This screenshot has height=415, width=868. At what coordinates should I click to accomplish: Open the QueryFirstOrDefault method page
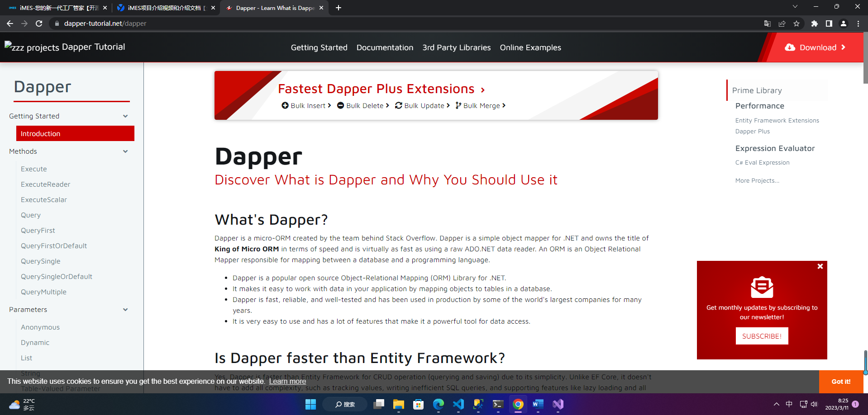point(54,246)
